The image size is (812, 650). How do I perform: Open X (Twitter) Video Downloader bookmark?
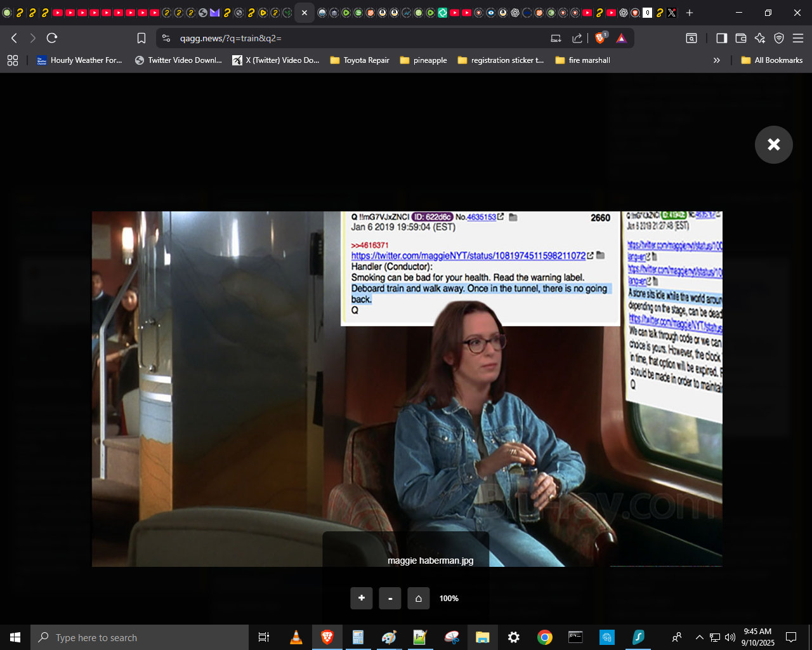(276, 60)
